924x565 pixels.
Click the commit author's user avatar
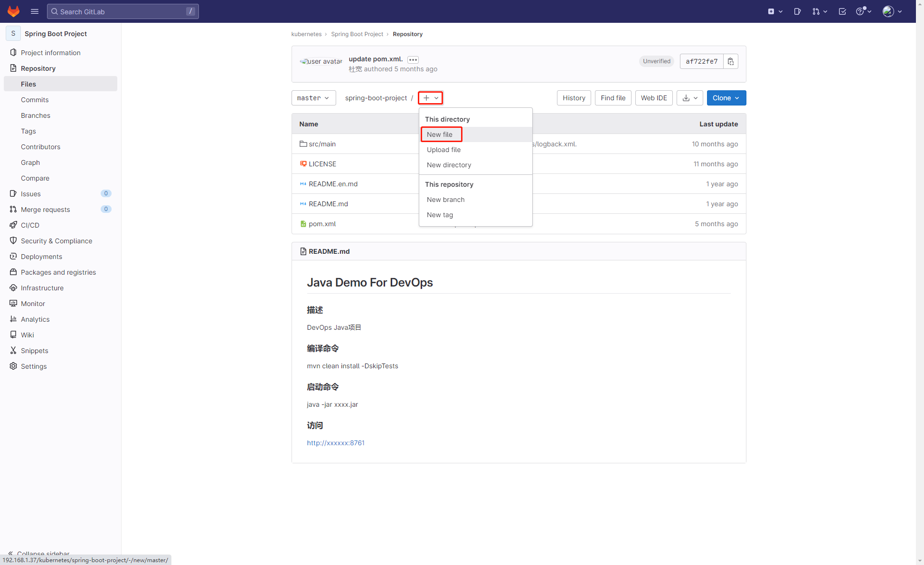click(321, 61)
